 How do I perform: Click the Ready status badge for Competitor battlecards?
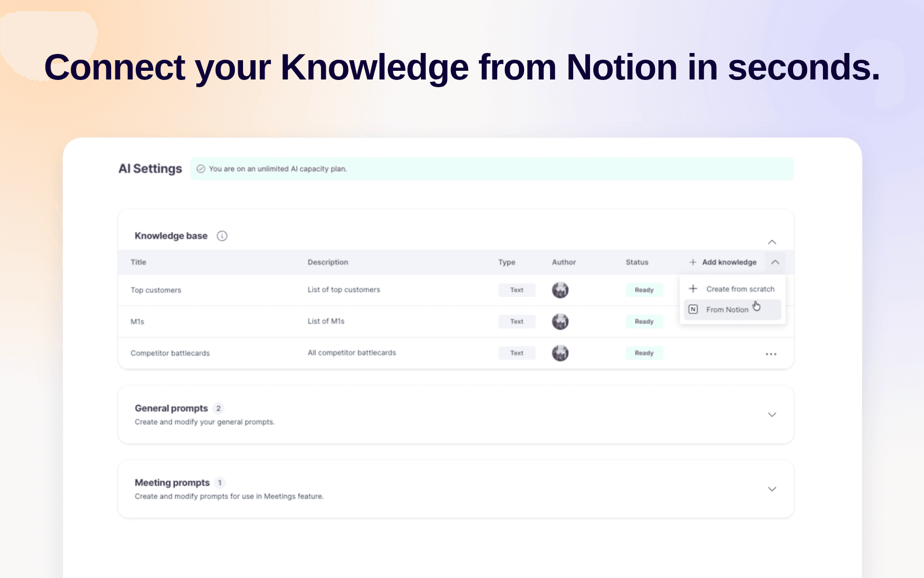tap(644, 353)
